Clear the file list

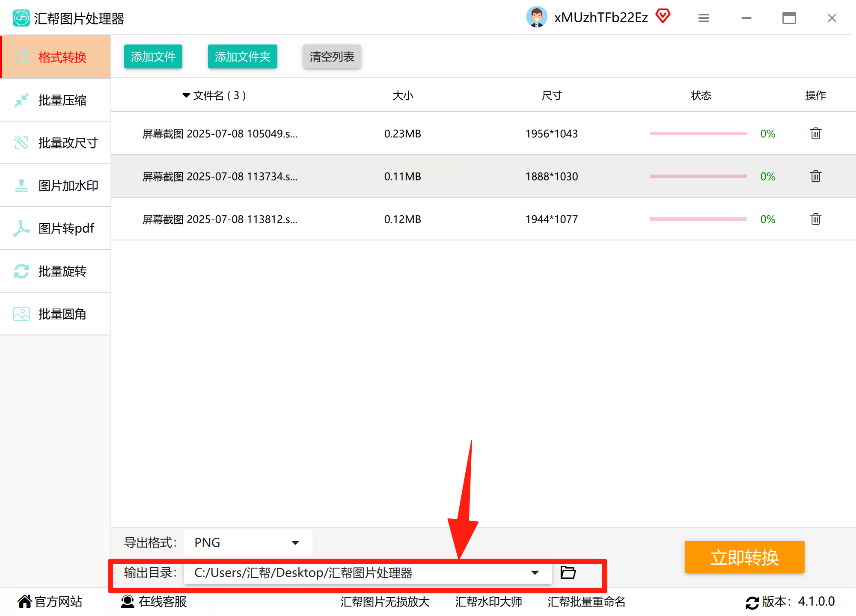(332, 56)
